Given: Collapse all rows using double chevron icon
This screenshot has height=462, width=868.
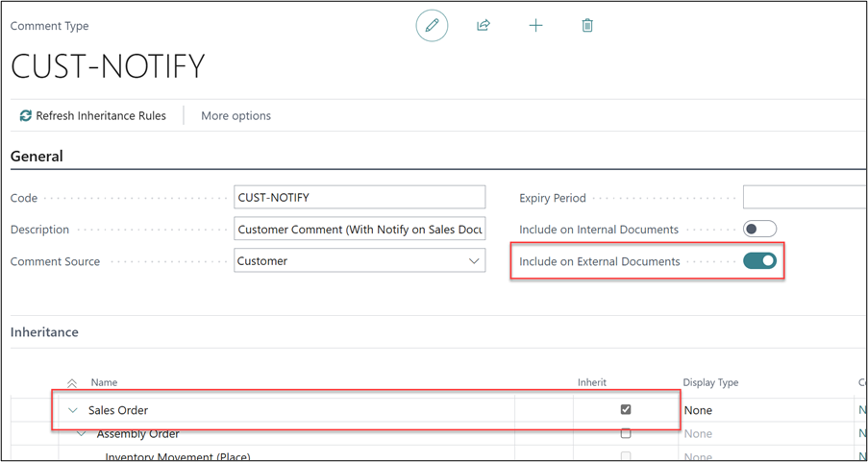Looking at the screenshot, I should 71,383.
